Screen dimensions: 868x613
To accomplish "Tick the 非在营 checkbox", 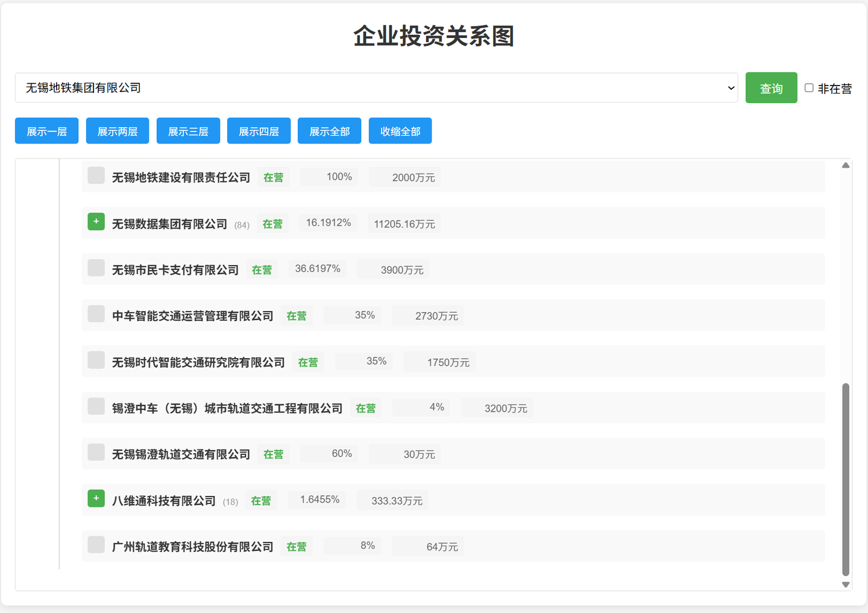I will point(809,88).
